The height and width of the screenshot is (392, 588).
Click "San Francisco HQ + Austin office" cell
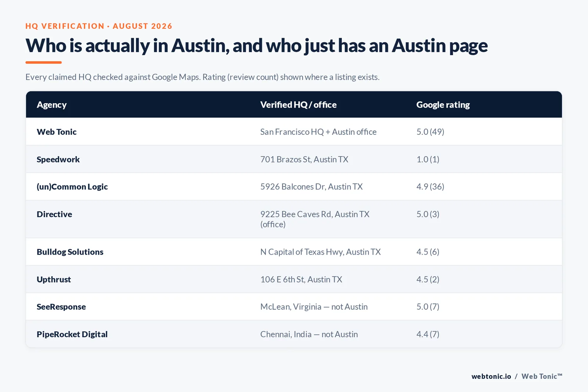[x=318, y=132]
